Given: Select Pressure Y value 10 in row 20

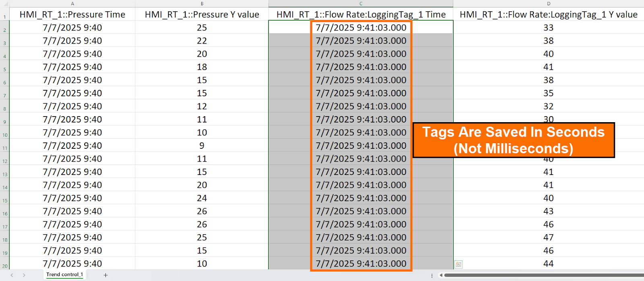Looking at the screenshot, I should click(202, 264).
